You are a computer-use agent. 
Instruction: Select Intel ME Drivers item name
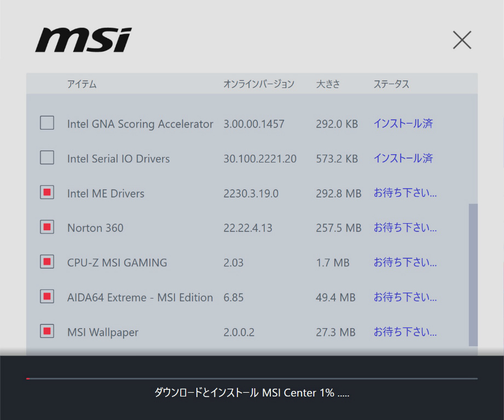[106, 193]
